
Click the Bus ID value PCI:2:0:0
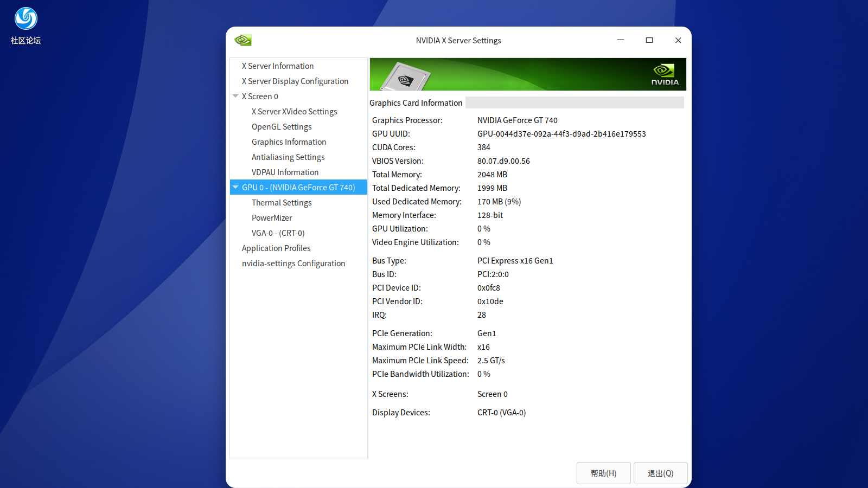[x=493, y=274]
